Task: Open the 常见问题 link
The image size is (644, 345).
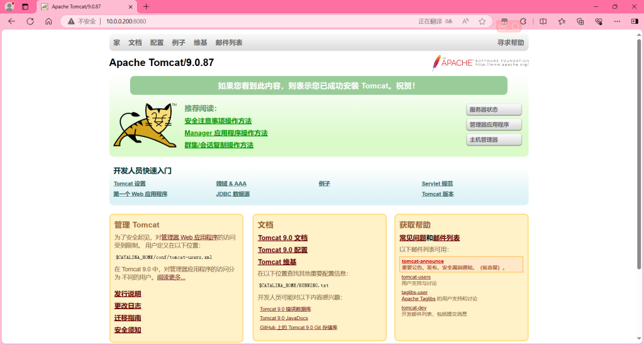Action: (413, 238)
